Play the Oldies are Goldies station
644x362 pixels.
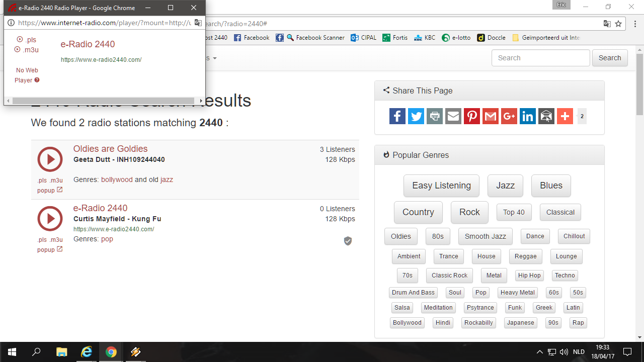[50, 159]
